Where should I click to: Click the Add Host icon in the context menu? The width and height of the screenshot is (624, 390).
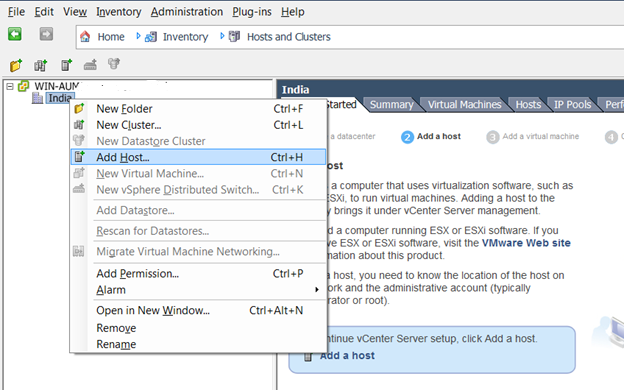click(80, 157)
